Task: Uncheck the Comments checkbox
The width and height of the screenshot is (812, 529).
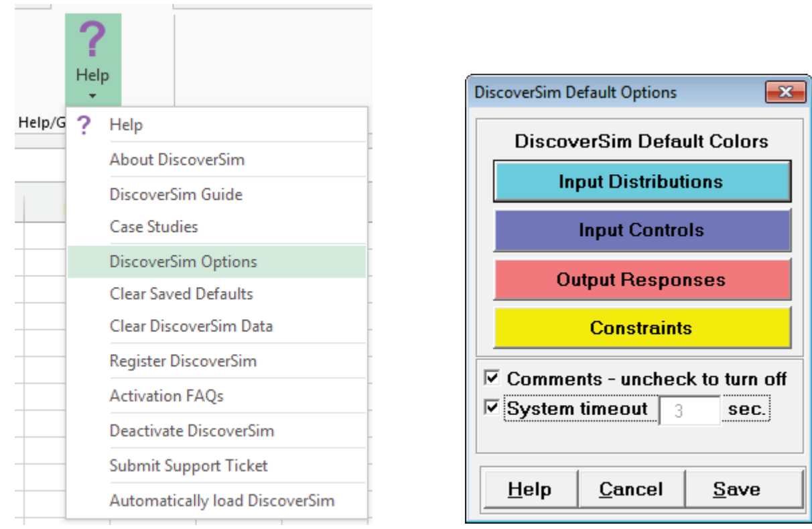Action: (492, 378)
